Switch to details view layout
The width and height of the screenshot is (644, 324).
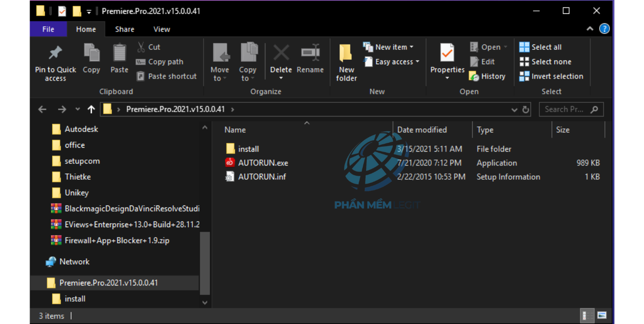point(587,316)
